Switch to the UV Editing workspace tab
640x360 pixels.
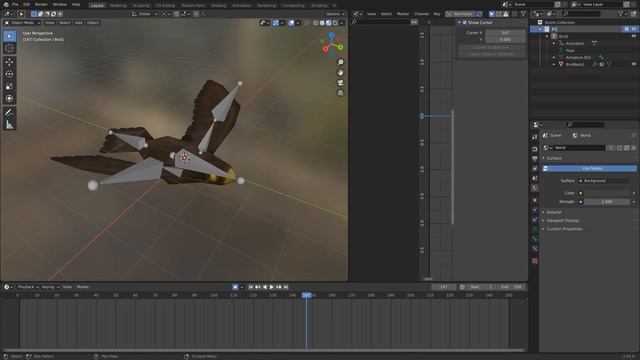[x=165, y=5]
